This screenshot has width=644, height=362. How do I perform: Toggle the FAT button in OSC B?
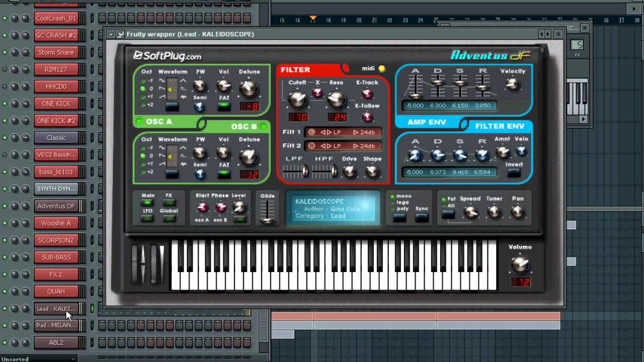[x=223, y=174]
